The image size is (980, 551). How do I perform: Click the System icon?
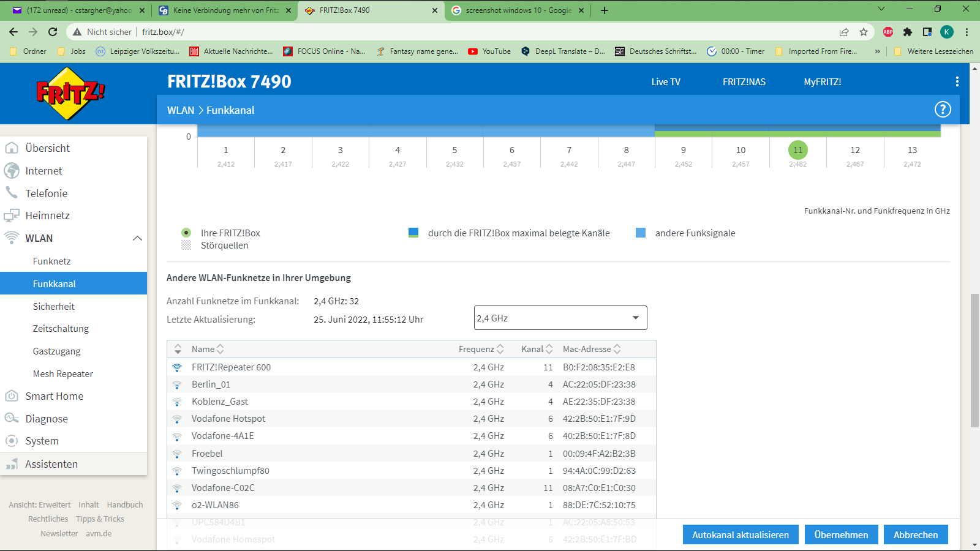click(12, 441)
